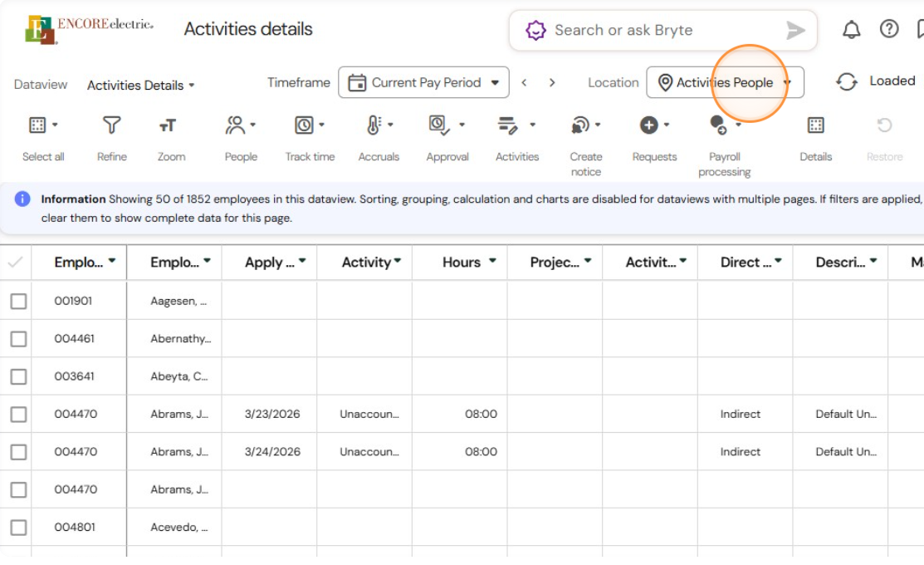
Task: Click the name Abeyta, C... cell
Action: (179, 376)
